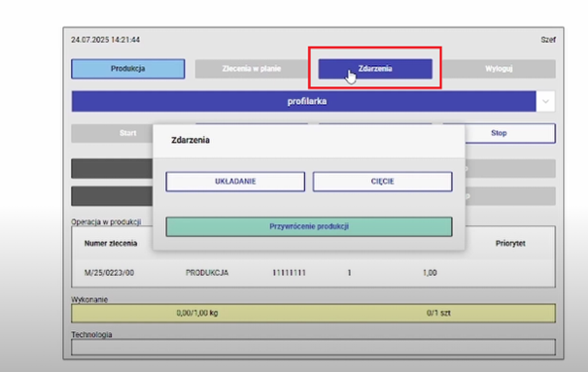
Task: Click the Szef user label
Action: tap(548, 40)
